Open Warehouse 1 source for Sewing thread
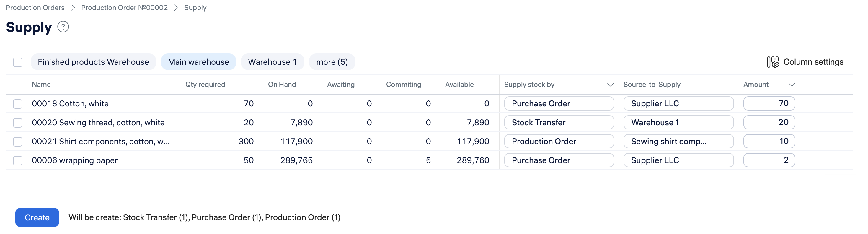Screen dimensions: 868x234 678,122
